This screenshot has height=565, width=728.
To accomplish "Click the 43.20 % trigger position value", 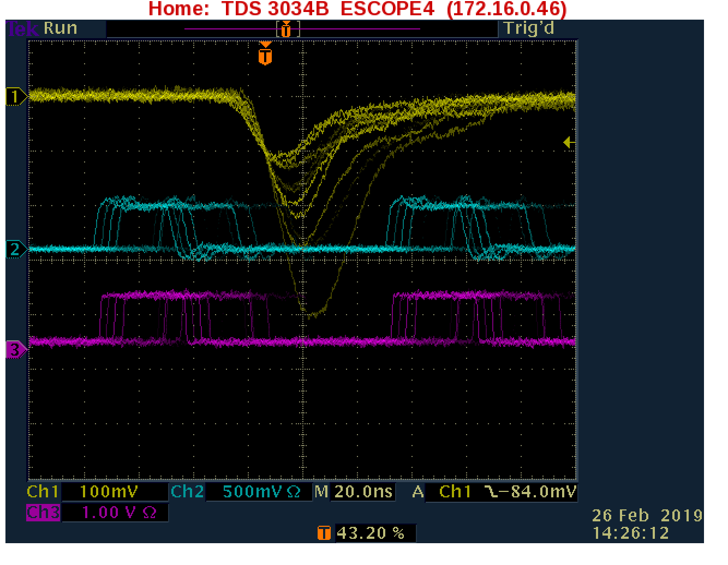I will click(371, 533).
